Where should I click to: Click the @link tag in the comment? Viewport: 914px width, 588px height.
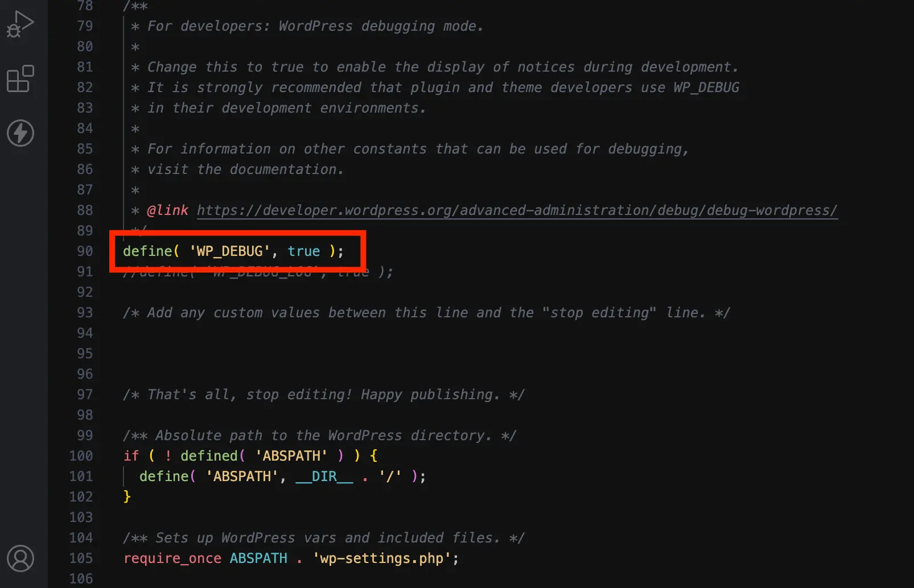(167, 210)
